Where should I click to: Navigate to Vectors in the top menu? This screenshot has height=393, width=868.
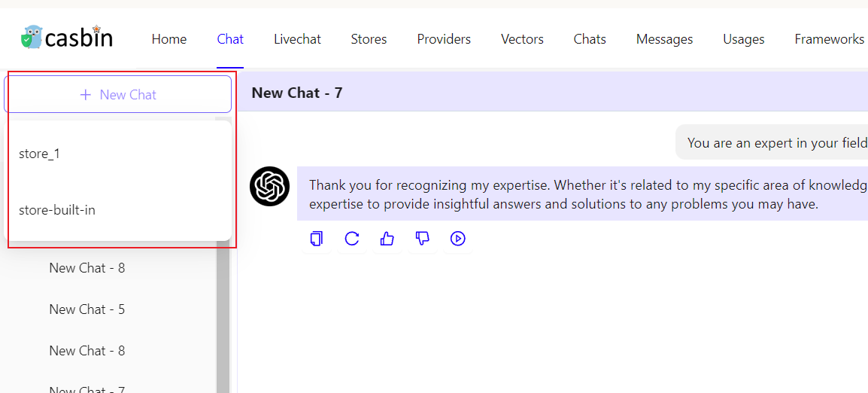coord(522,39)
